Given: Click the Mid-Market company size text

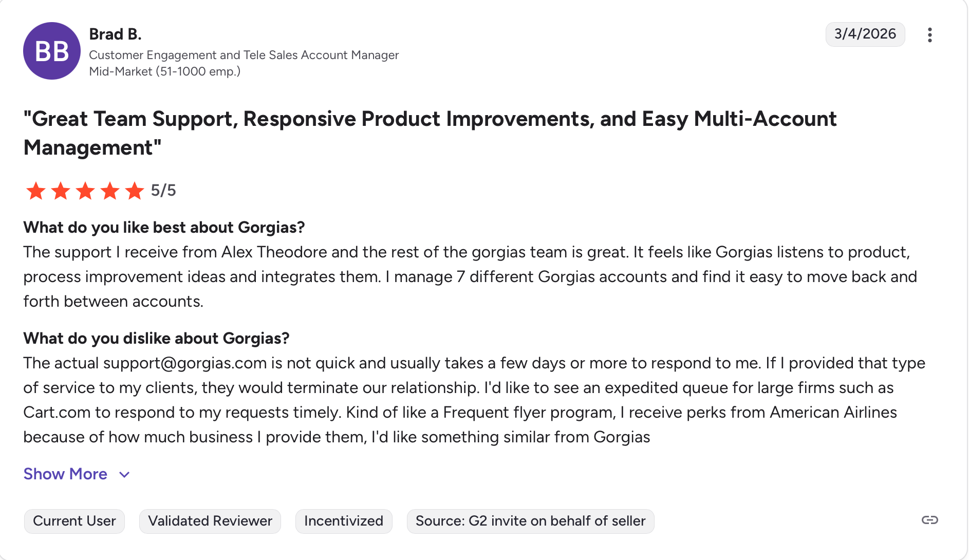Looking at the screenshot, I should click(x=164, y=71).
